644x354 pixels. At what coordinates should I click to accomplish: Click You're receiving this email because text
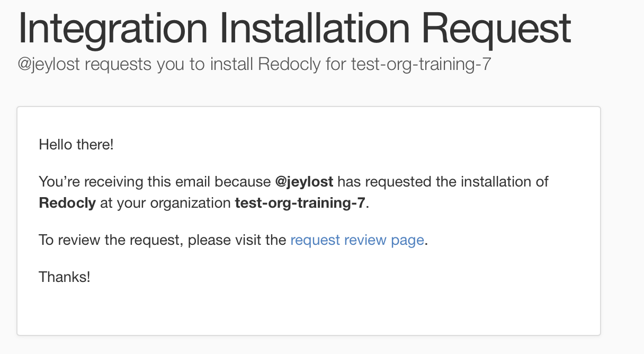click(x=155, y=182)
